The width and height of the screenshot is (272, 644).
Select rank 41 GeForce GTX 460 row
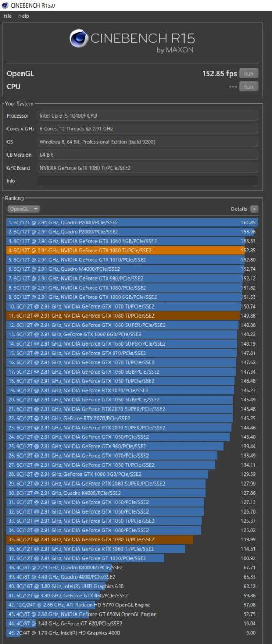[133, 596]
